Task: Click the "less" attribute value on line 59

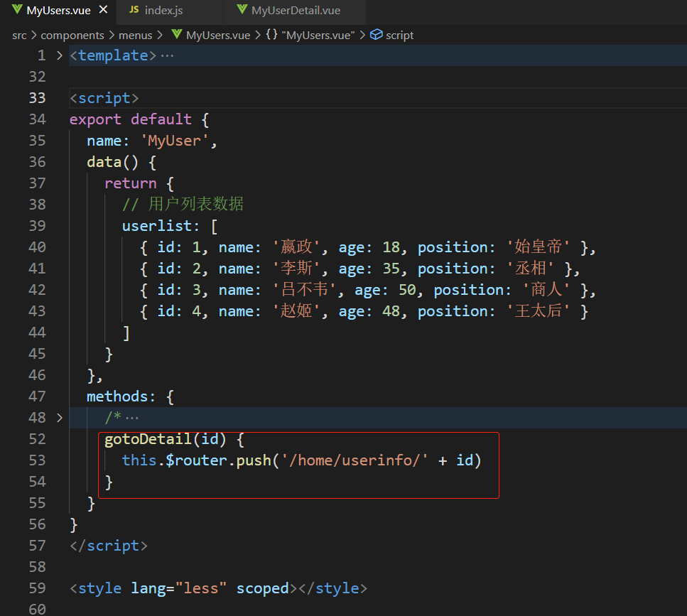Action: (x=200, y=589)
